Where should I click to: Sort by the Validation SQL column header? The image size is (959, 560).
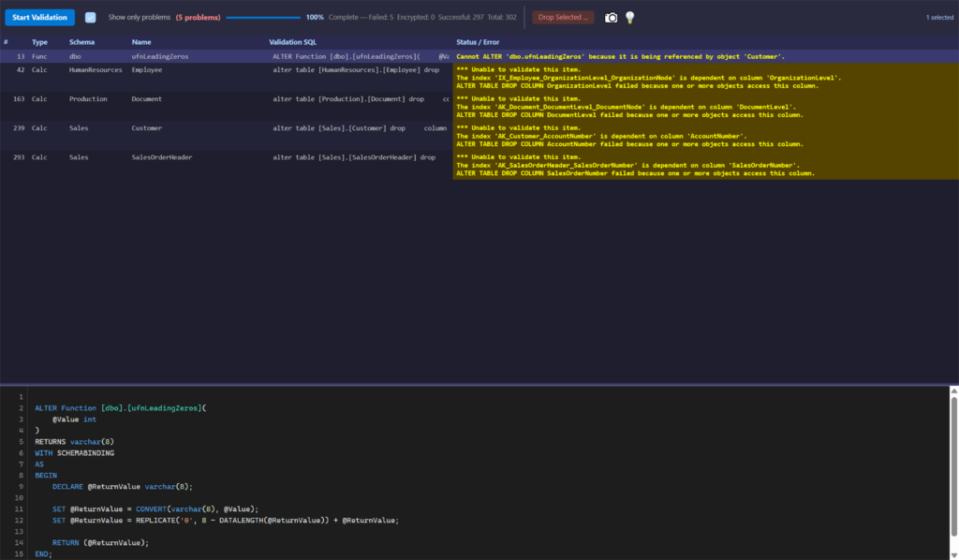(293, 42)
